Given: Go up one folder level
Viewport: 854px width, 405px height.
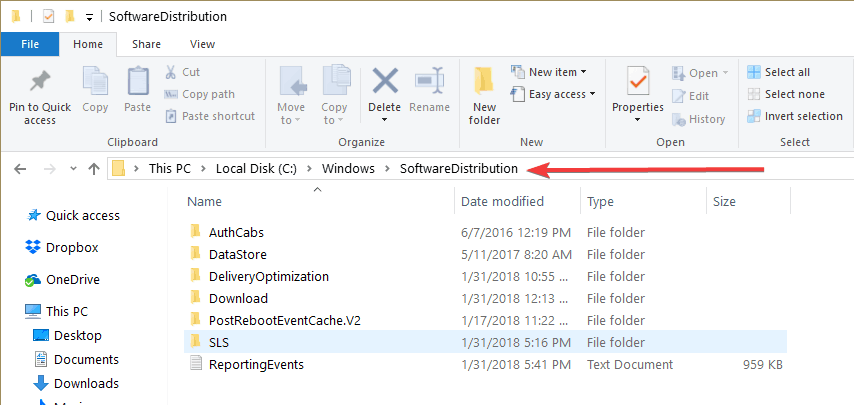Looking at the screenshot, I should pyautogui.click(x=94, y=169).
